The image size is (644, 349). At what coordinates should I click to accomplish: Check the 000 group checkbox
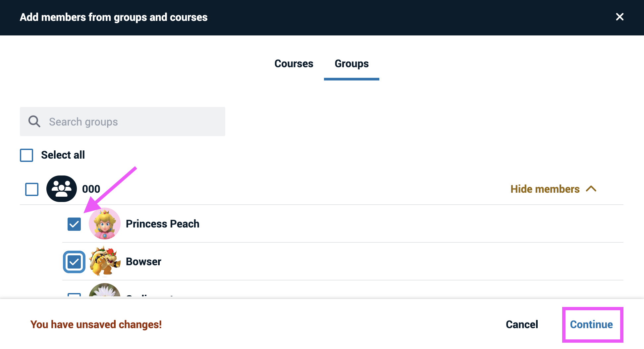point(32,189)
